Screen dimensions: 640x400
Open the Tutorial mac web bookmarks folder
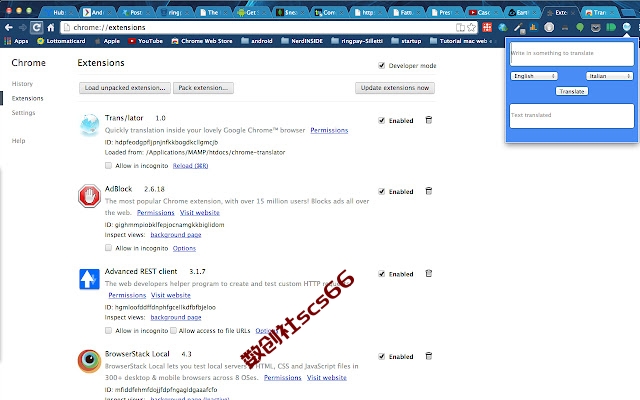click(x=459, y=41)
